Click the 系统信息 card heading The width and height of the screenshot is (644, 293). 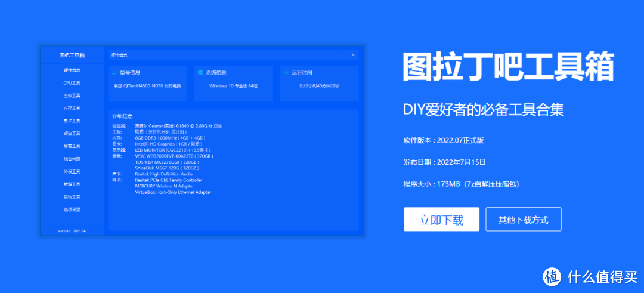click(x=216, y=73)
